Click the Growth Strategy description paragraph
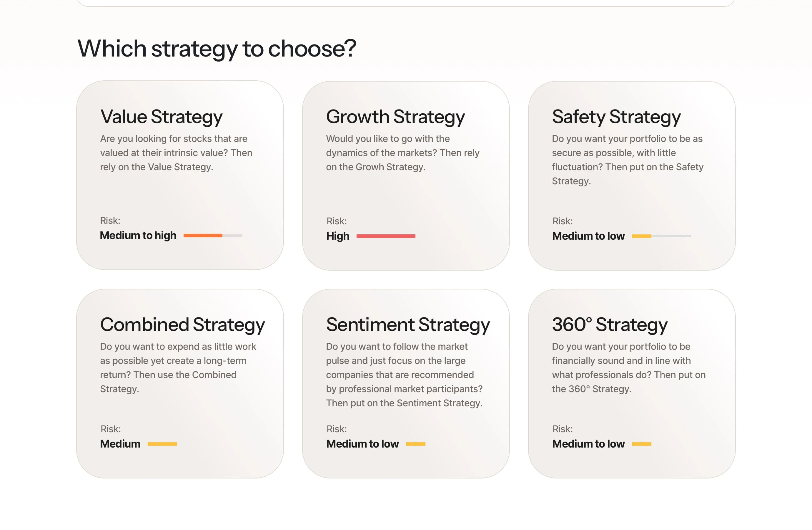 [402, 153]
